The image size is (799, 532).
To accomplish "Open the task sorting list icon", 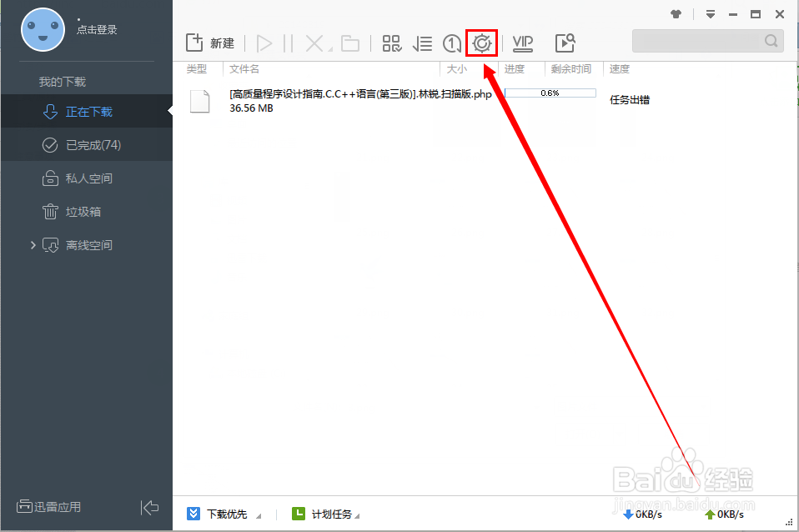I will click(422, 43).
